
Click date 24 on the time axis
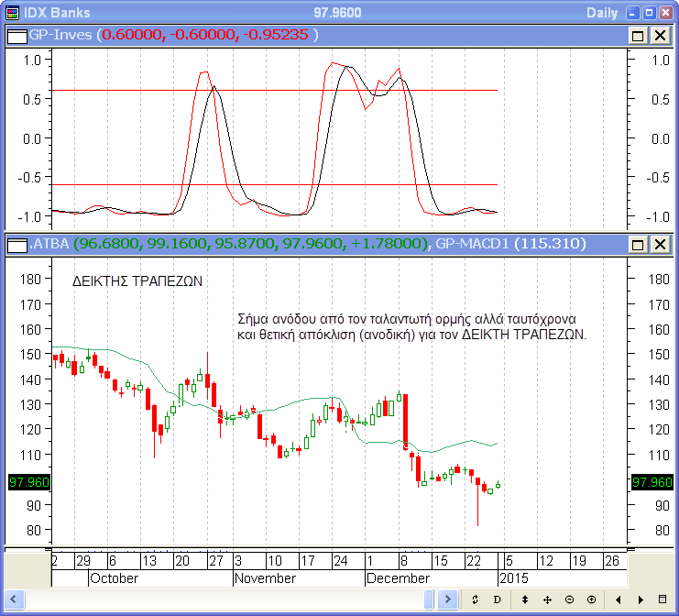tap(340, 561)
